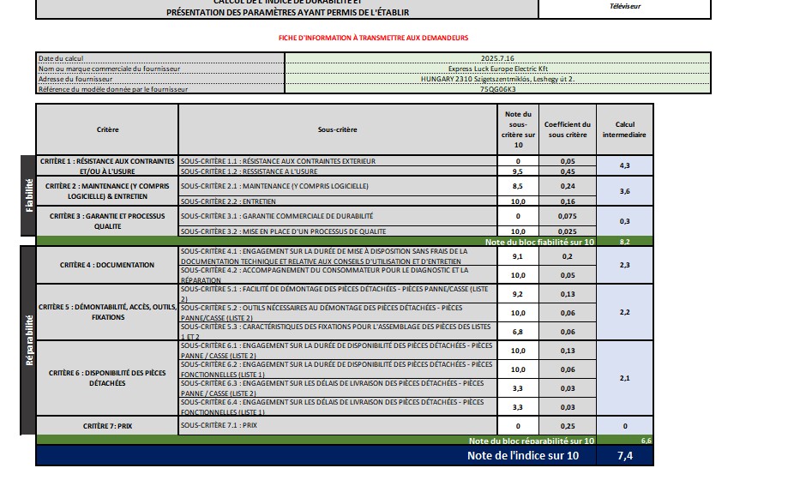Viewport: 812px width, 504px height.
Task: Select the CRITÈRE 4 : DOCUMENTATION cell
Action: tap(107, 265)
